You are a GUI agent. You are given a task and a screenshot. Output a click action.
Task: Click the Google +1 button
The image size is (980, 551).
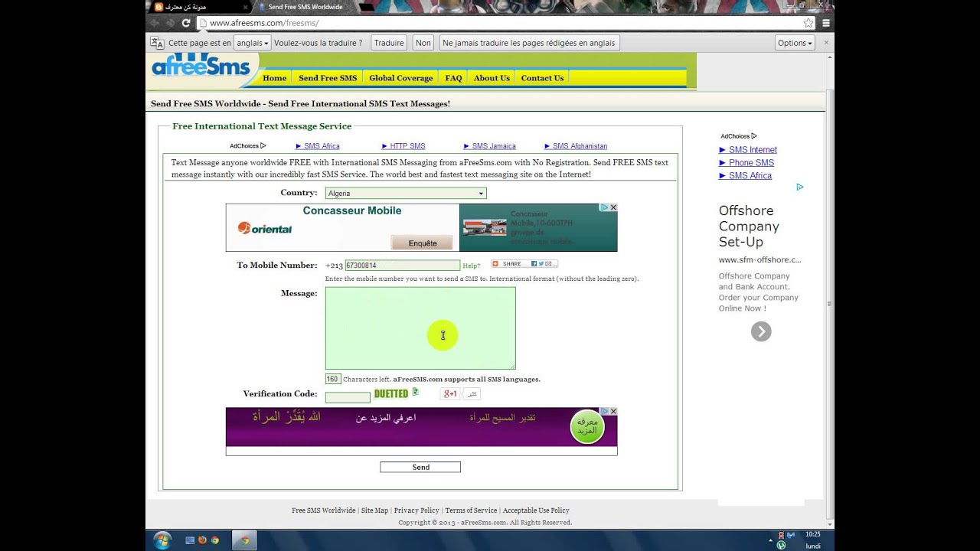pos(449,393)
